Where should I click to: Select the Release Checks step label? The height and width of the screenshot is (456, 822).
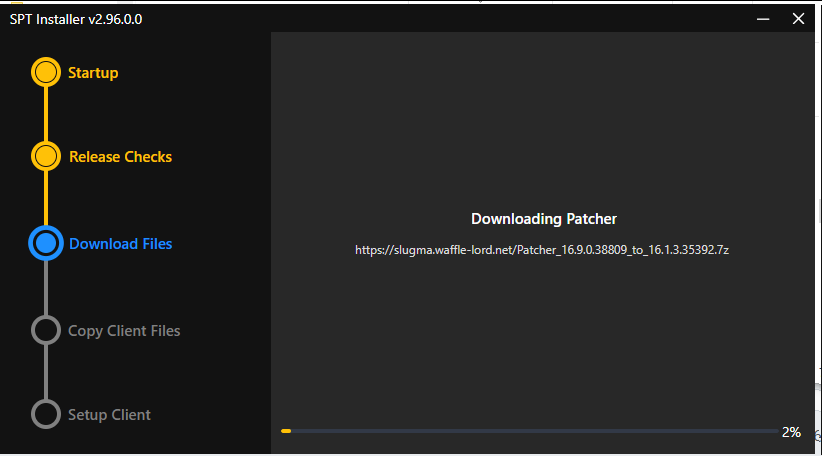121,157
